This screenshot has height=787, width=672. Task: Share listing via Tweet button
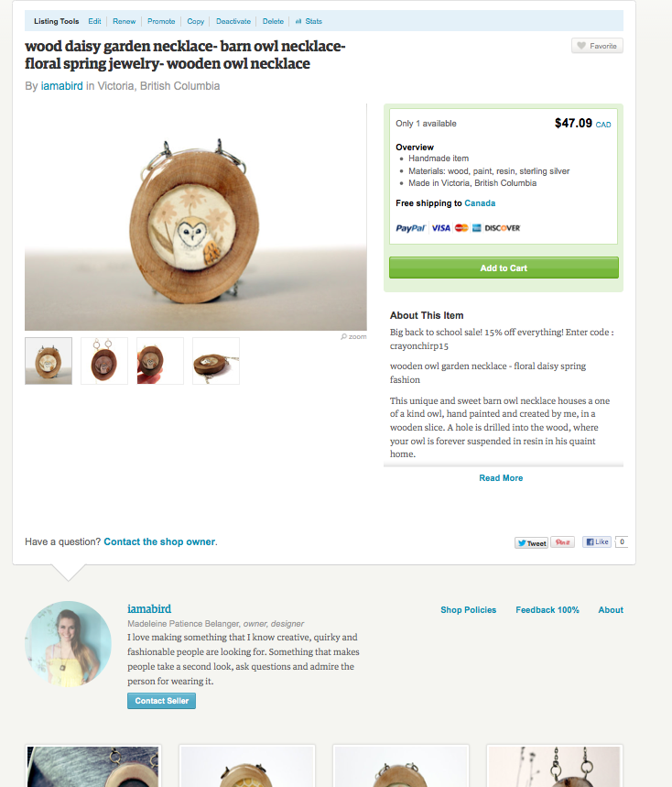click(x=531, y=542)
